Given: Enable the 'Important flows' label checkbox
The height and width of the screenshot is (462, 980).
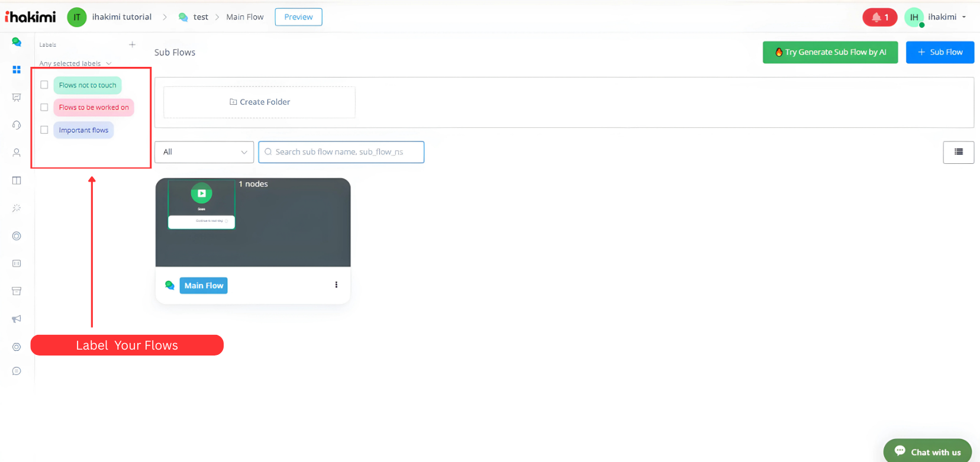Looking at the screenshot, I should pos(44,130).
